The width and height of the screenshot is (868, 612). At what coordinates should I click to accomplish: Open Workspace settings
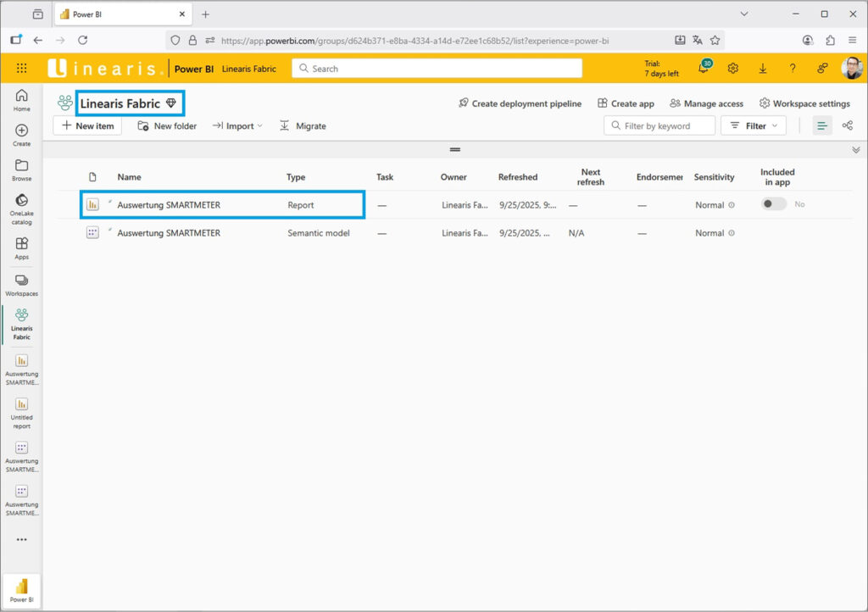[805, 103]
